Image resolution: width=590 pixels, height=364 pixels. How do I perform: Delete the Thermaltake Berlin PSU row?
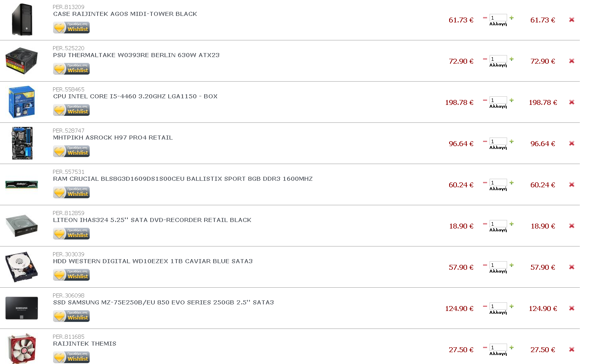[572, 61]
